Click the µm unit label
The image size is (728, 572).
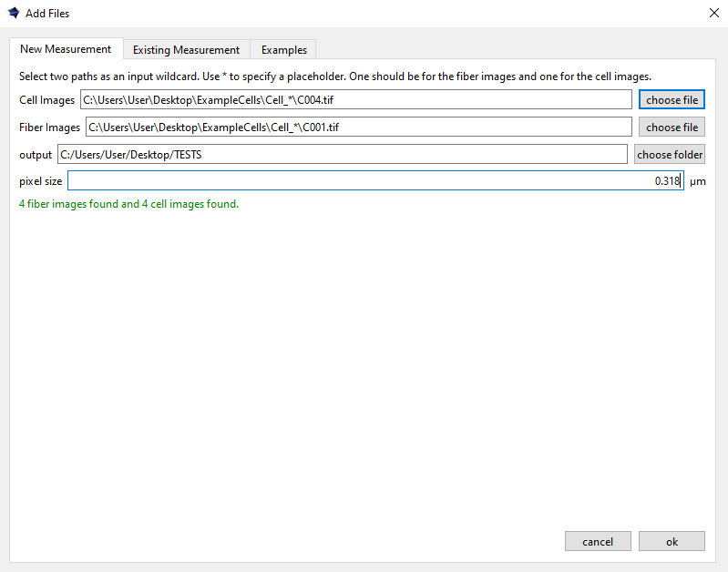click(697, 181)
